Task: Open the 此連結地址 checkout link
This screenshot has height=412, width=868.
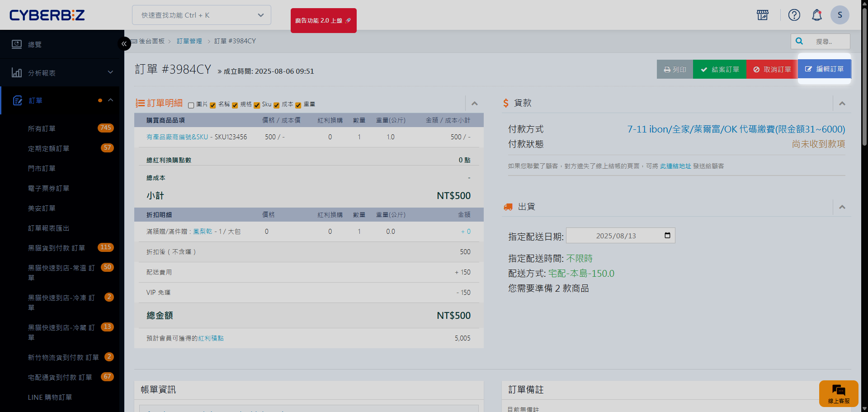Action: click(x=675, y=166)
